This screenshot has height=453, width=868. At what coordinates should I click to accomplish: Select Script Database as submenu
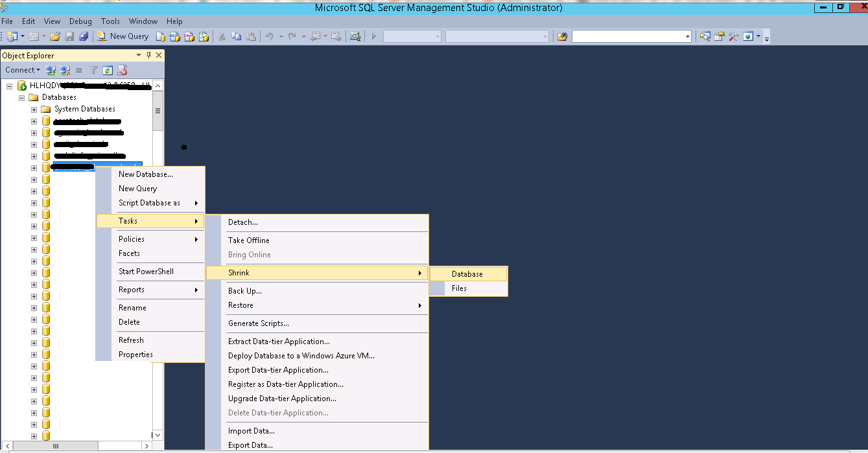coord(150,203)
